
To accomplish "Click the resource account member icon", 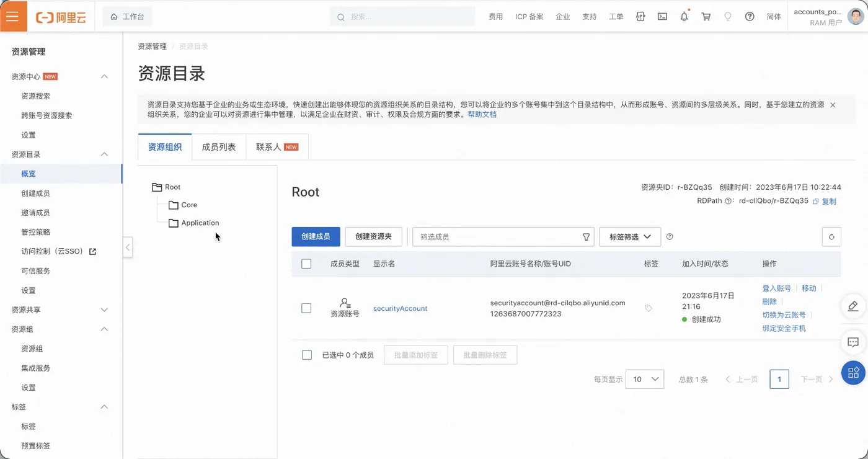I will pos(345,303).
